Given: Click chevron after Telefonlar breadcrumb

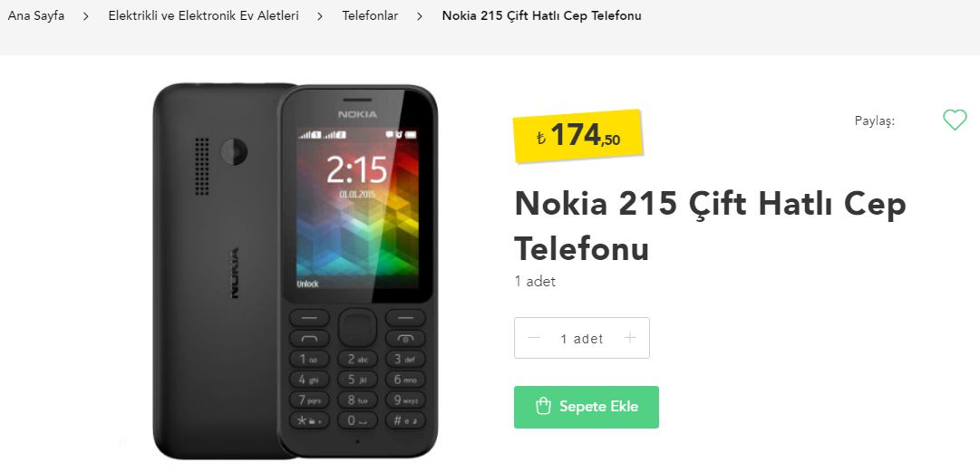Looking at the screenshot, I should click(x=420, y=16).
